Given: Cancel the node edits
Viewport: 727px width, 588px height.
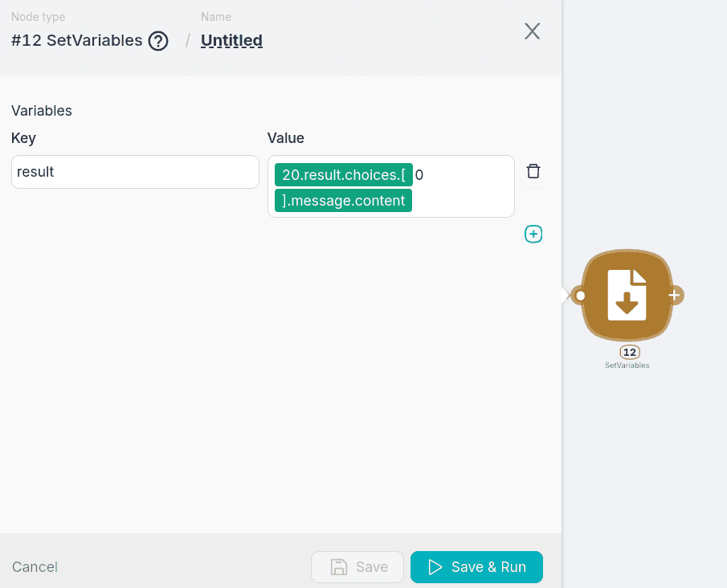Looking at the screenshot, I should [x=35, y=567].
